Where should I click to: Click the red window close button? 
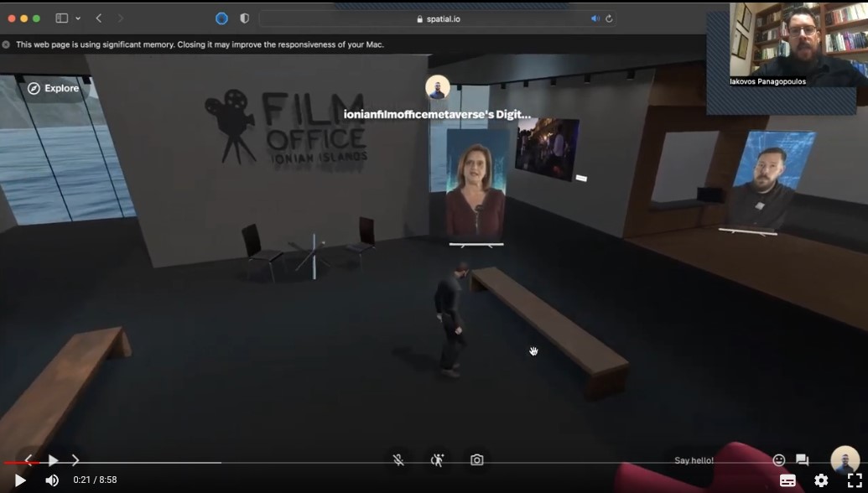coord(12,18)
